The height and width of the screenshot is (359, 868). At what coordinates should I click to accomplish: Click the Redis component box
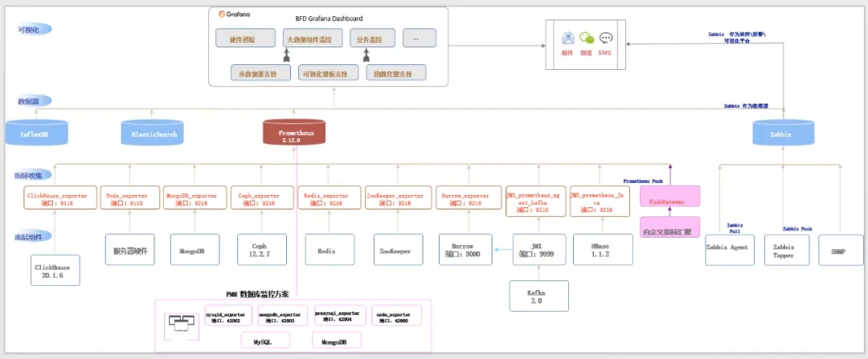[326, 251]
